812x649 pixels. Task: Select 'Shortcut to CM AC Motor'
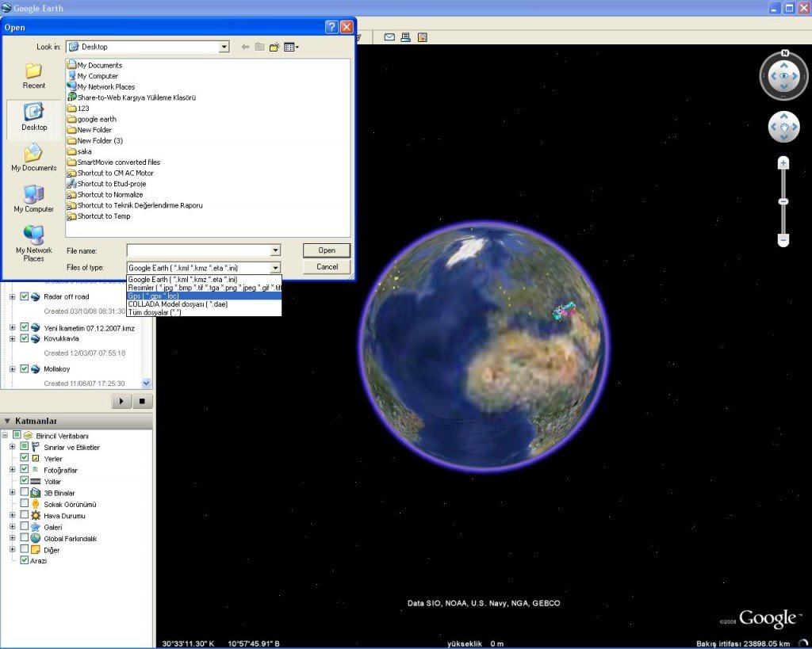click(x=110, y=173)
